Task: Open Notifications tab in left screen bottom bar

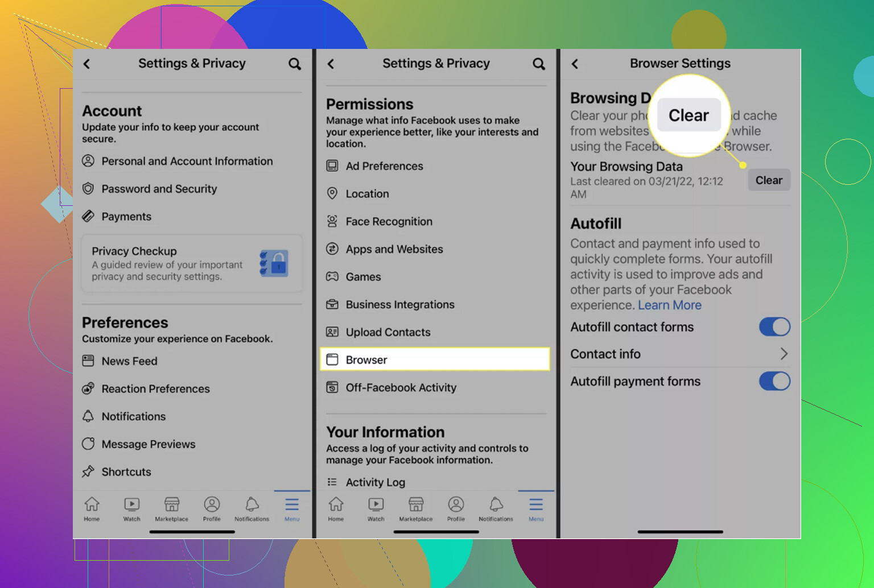Action: 252,509
